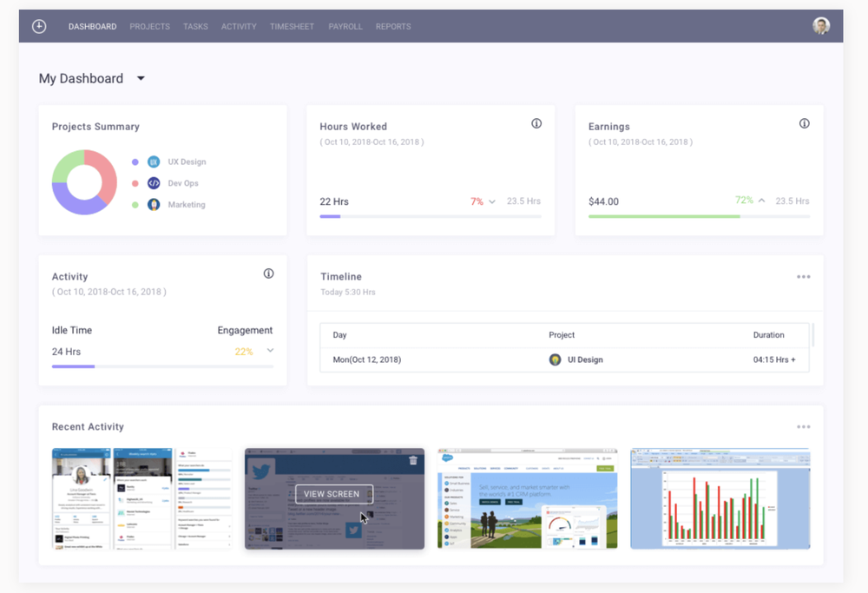Click the UI Design project icon in Timeline
The width and height of the screenshot is (868, 593).
click(556, 359)
